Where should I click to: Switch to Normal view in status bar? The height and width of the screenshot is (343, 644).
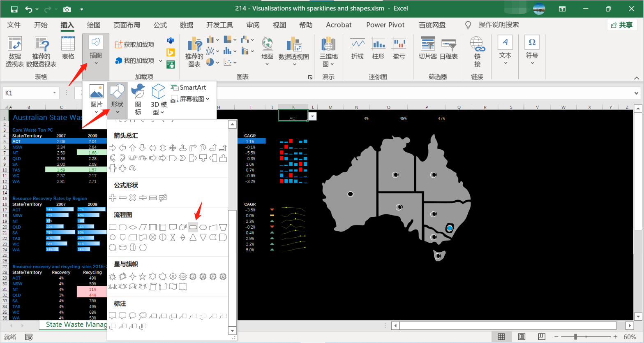point(501,337)
